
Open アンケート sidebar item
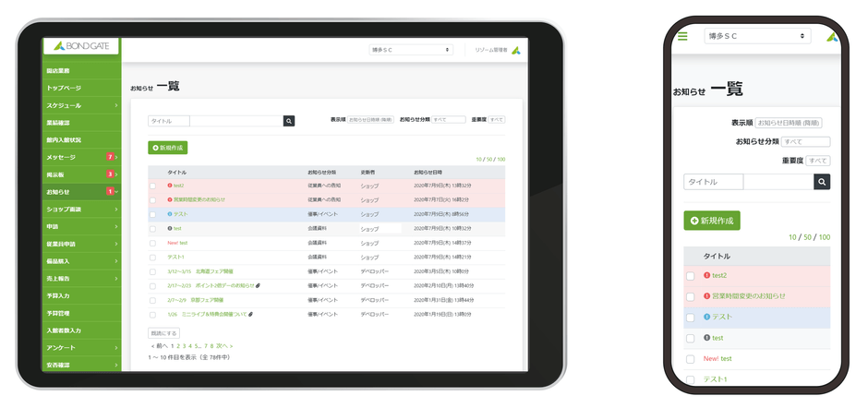[81, 348]
